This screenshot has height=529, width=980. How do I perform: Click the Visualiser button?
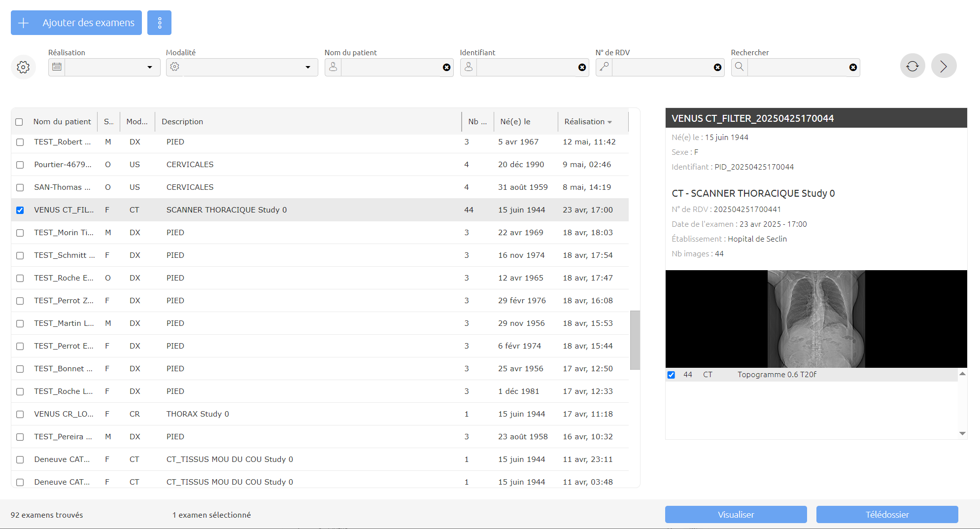(x=736, y=515)
